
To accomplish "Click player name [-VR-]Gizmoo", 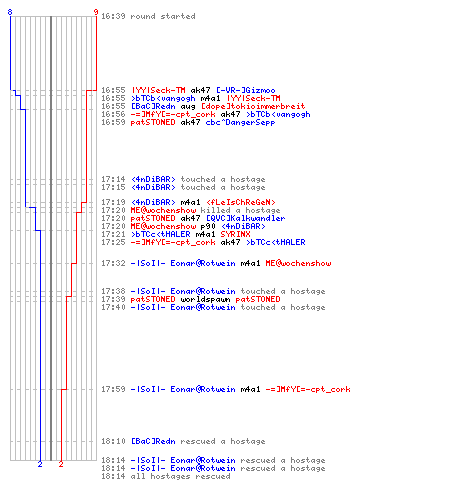I will pyautogui.click(x=246, y=90).
